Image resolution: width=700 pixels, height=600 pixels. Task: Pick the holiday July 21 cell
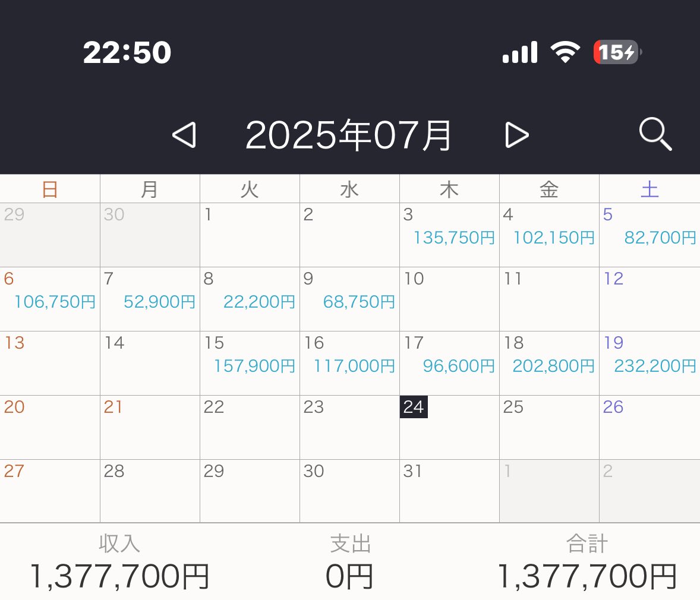tap(150, 427)
